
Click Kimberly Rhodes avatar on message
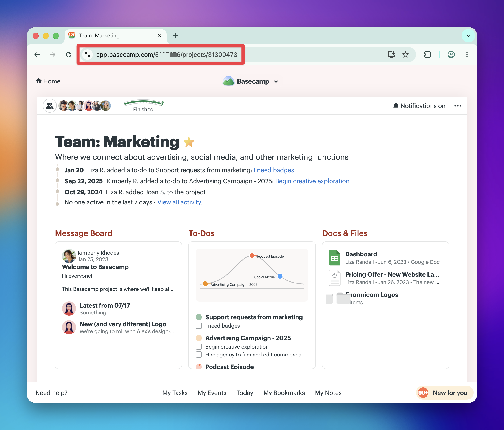[x=69, y=256]
